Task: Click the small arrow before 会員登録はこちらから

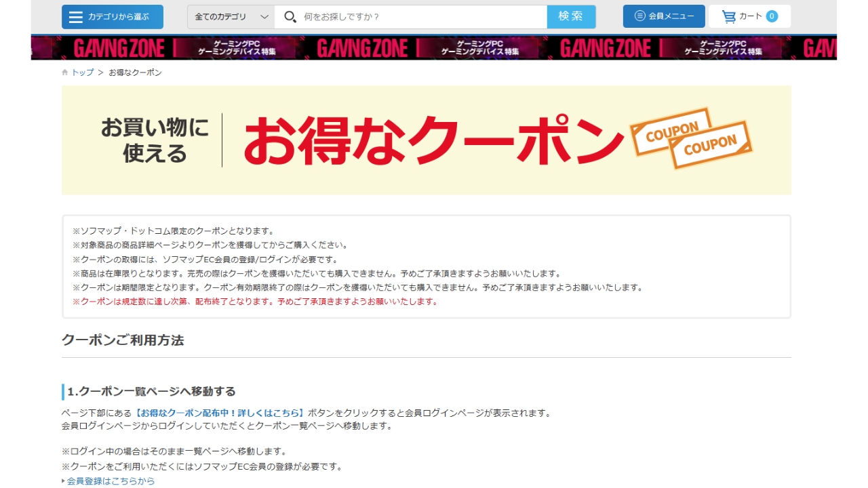Action: pyautogui.click(x=64, y=481)
